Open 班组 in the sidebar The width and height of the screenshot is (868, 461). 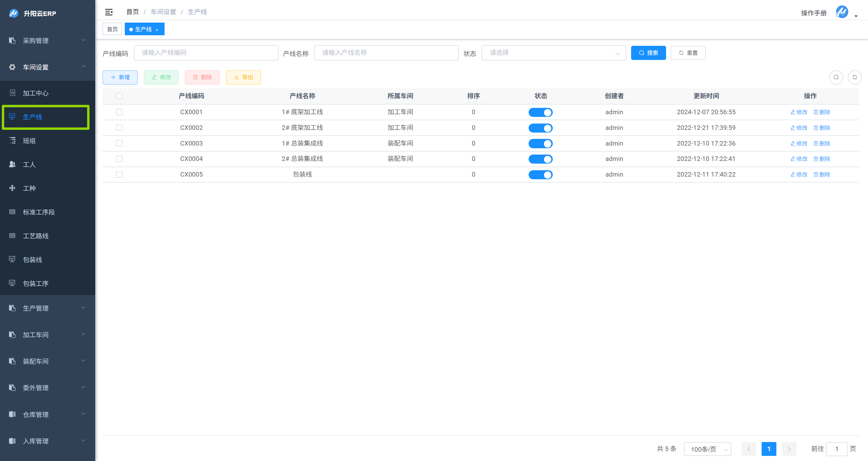[x=29, y=140]
